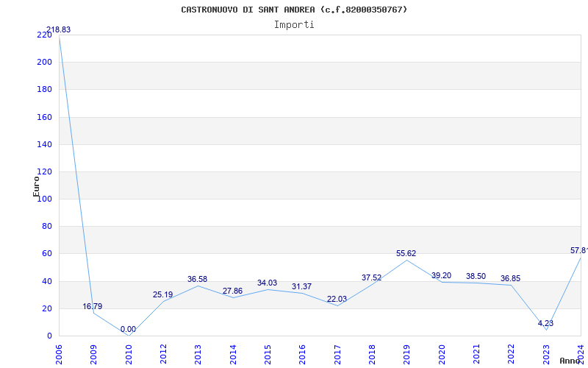The width and height of the screenshot is (588, 368).
Task: Select the 55.62 peak data label
Action: tap(406, 253)
